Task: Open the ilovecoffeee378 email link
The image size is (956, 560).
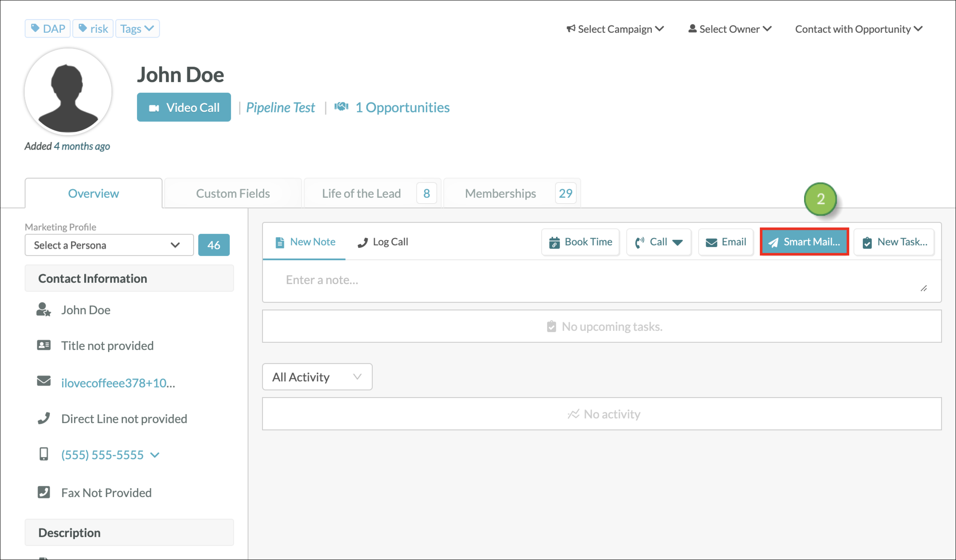Action: pyautogui.click(x=118, y=383)
